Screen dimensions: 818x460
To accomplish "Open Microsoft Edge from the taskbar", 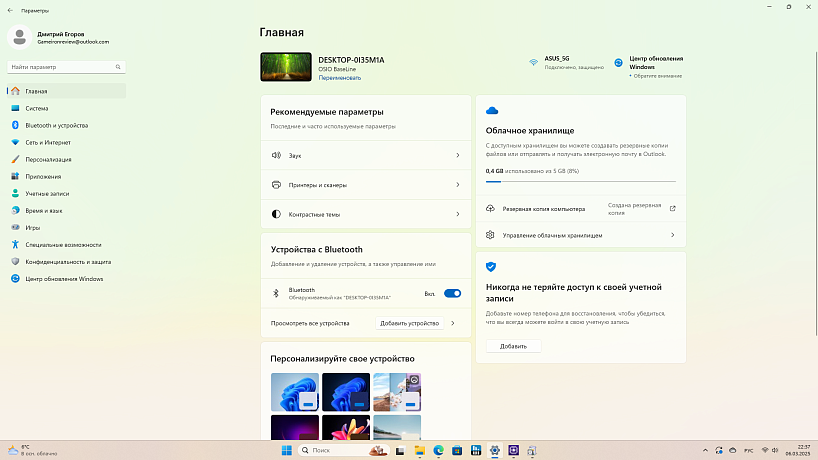I will point(438,451).
